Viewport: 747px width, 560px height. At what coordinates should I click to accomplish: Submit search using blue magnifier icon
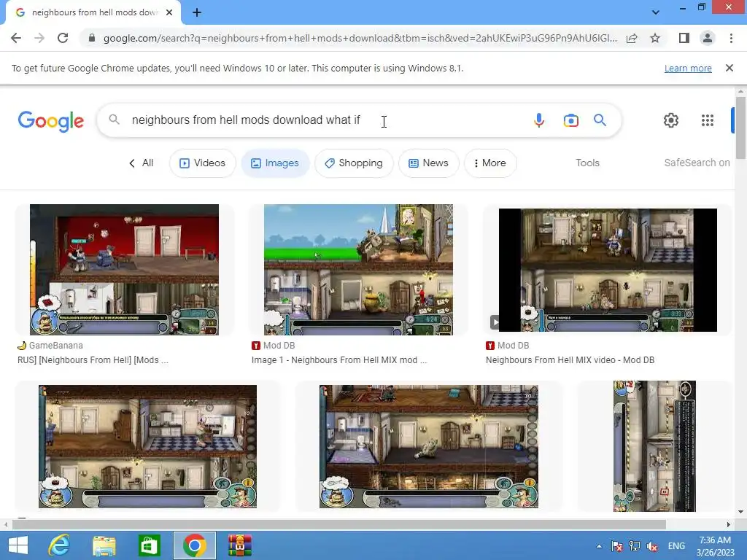600,120
